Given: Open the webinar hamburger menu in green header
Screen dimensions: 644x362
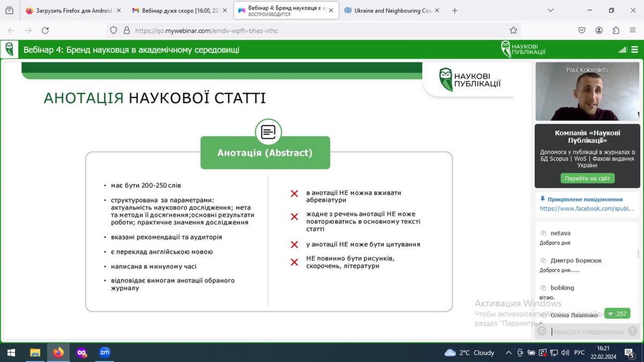Looking at the screenshot, I should tap(635, 50).
